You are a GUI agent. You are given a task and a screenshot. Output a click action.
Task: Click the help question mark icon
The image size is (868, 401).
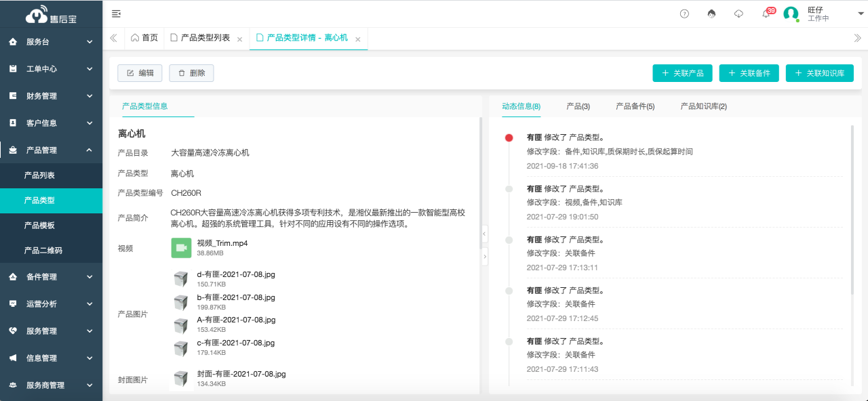tap(684, 14)
